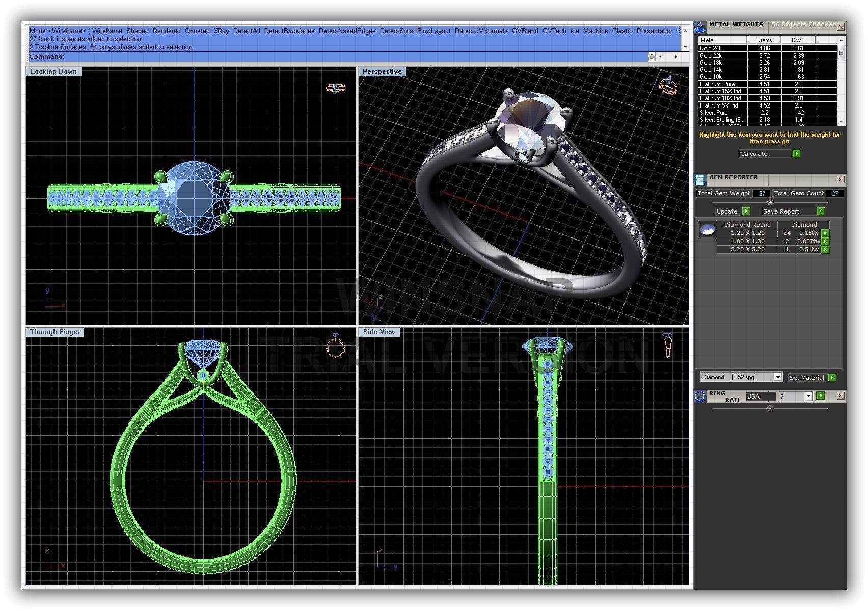Select the XRay display mode option
868x611 pixels.
221,31
